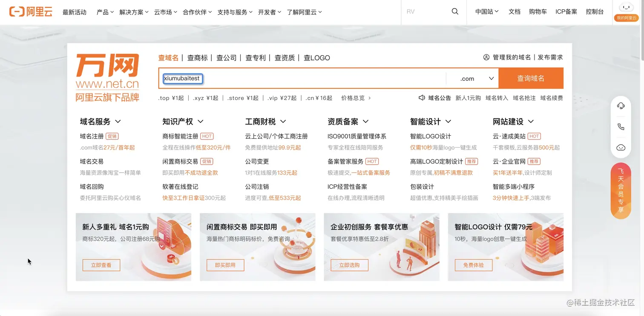
Task: Click the headset customer service icon
Action: 621,106
